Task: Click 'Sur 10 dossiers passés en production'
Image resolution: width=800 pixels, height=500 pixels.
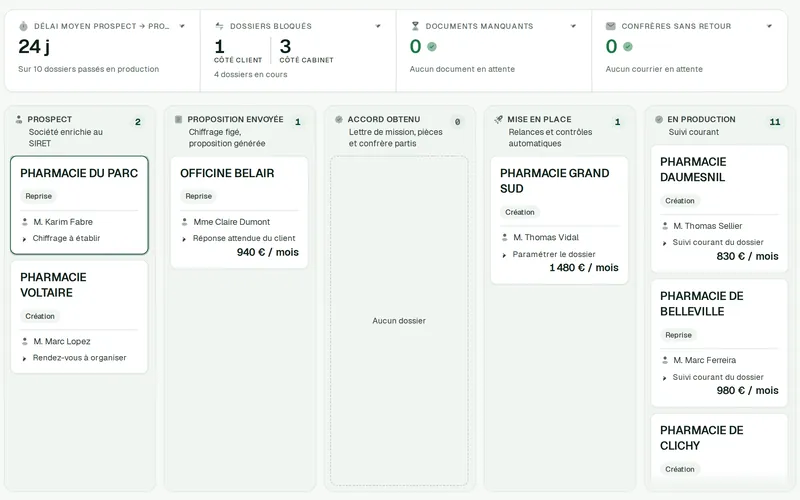Action: tap(89, 69)
